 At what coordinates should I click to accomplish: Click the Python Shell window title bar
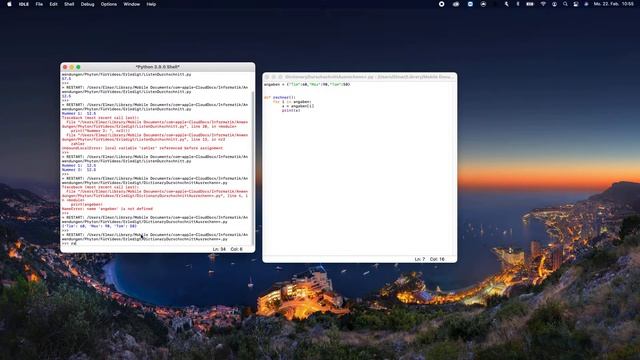(x=158, y=67)
